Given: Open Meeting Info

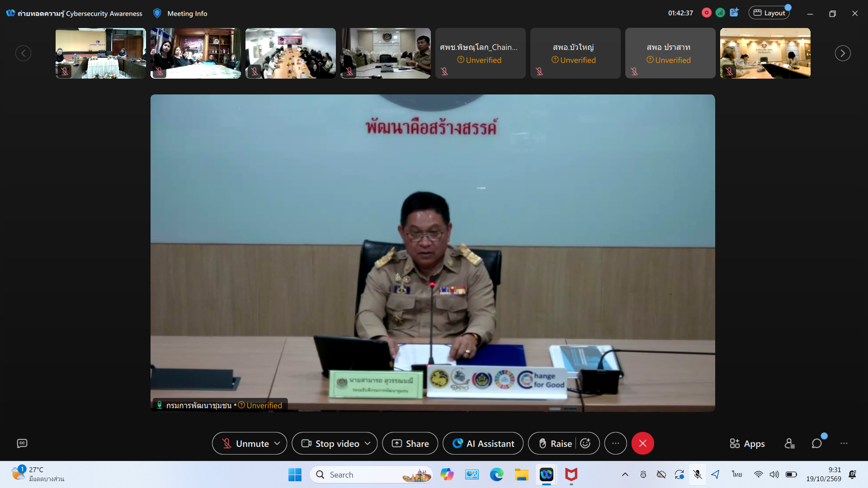Looking at the screenshot, I should tap(187, 14).
